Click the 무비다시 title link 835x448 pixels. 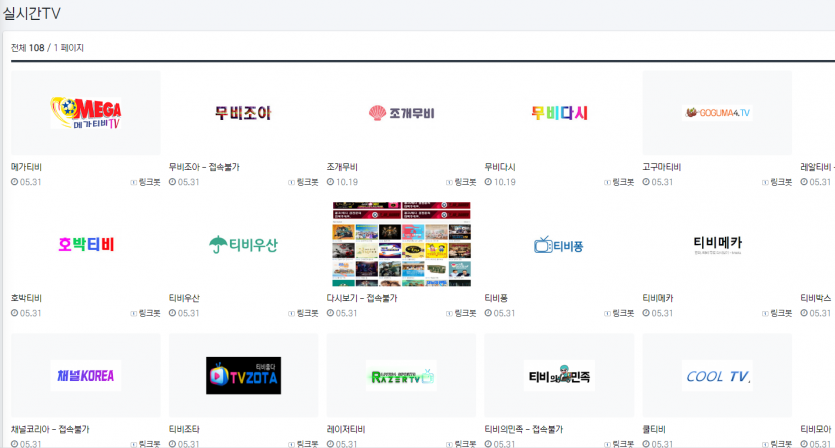click(x=500, y=167)
